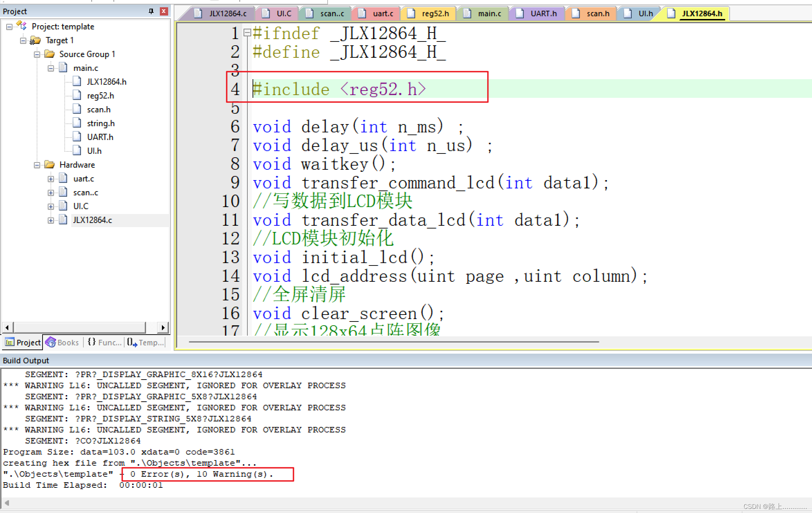
Task: Click the pin icon on Project panel
Action: (x=151, y=11)
